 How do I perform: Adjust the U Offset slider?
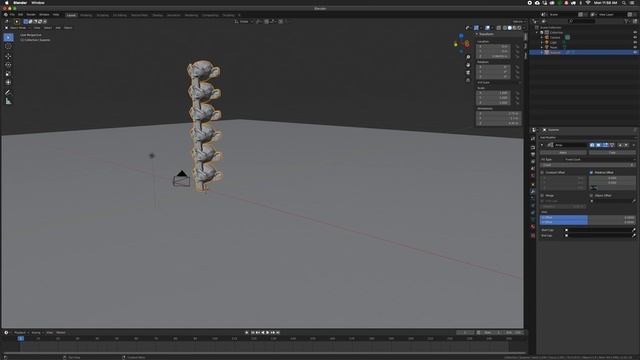[588, 218]
